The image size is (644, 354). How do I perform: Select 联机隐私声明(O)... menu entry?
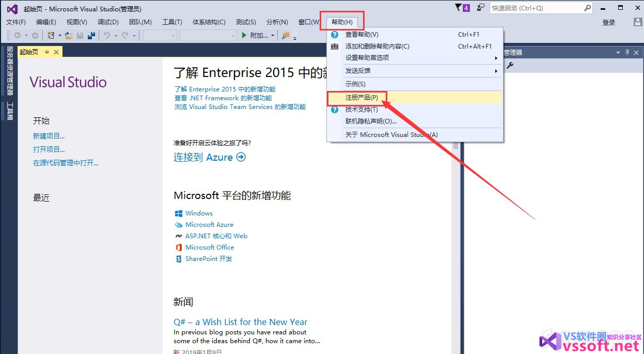coord(415,121)
